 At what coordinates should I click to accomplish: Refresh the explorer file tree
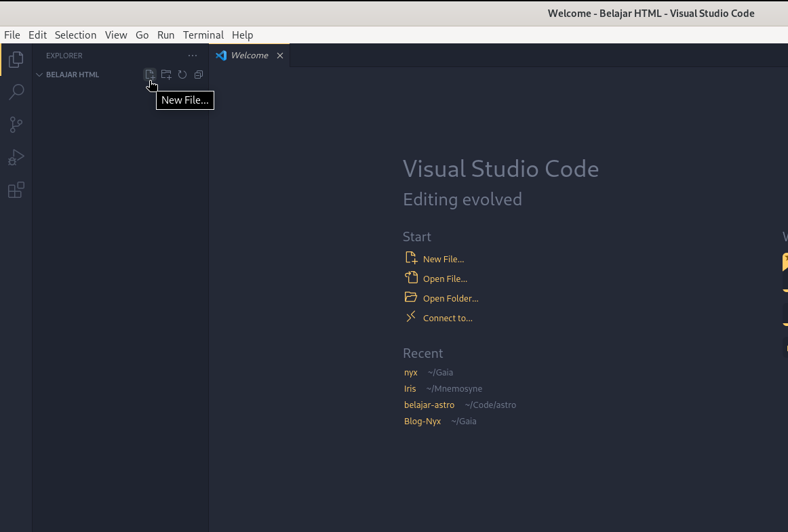(182, 75)
